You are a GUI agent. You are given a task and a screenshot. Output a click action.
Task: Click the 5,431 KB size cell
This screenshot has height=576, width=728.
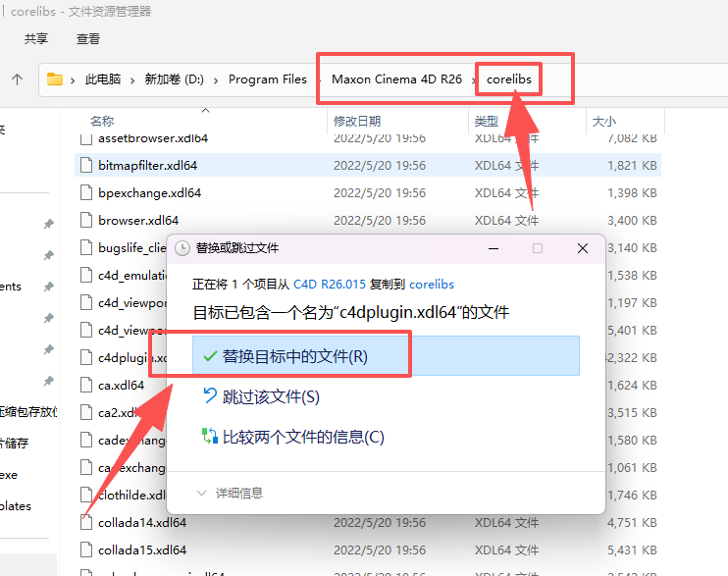tap(632, 550)
